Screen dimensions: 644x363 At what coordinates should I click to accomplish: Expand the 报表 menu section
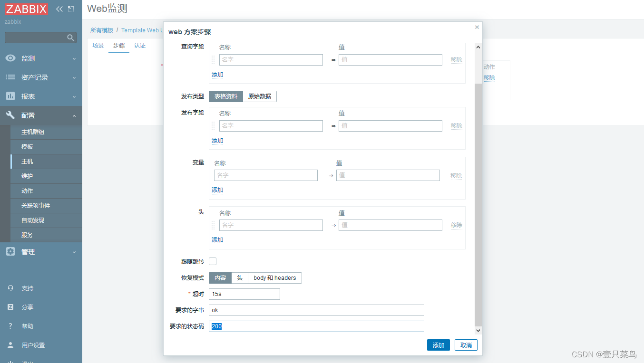pyautogui.click(x=74, y=96)
